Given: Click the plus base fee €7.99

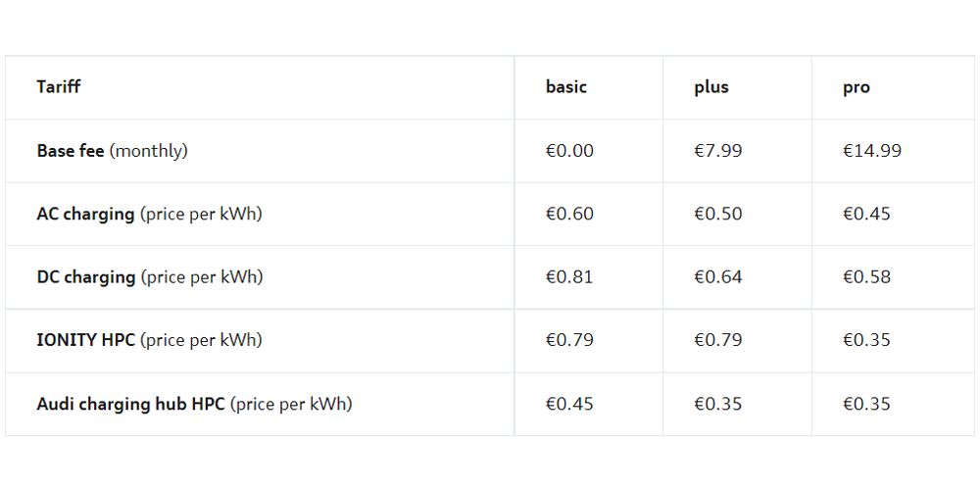Looking at the screenshot, I should click(x=718, y=151).
